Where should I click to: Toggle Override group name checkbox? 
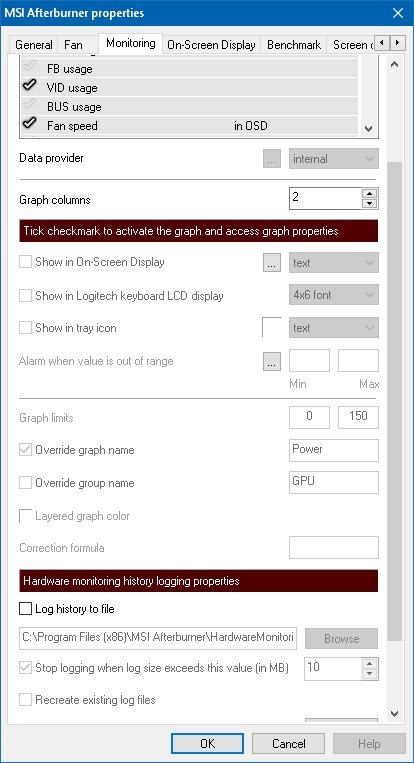25,483
